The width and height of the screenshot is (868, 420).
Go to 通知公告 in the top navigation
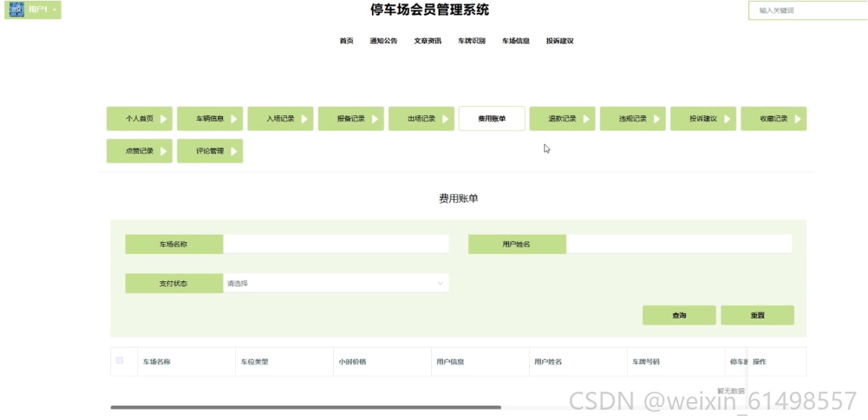(x=384, y=41)
